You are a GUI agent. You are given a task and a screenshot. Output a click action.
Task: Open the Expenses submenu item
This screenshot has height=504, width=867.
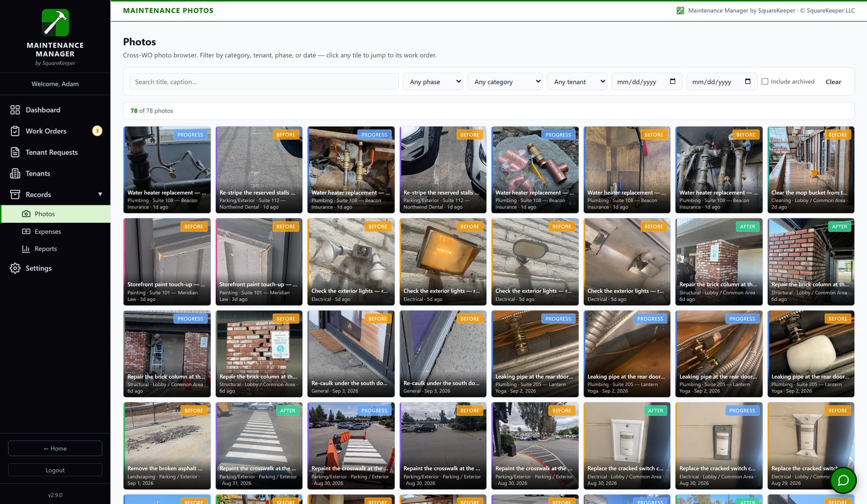55,231
